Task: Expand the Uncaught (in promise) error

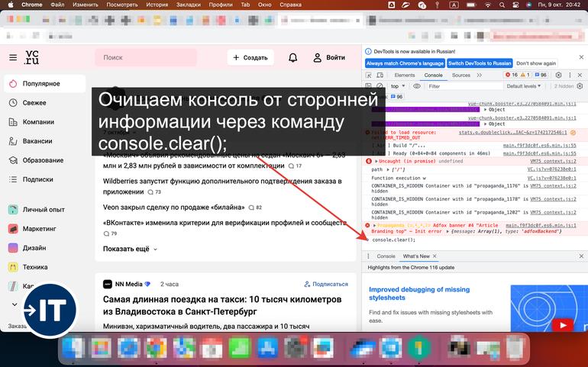Action: coord(376,161)
